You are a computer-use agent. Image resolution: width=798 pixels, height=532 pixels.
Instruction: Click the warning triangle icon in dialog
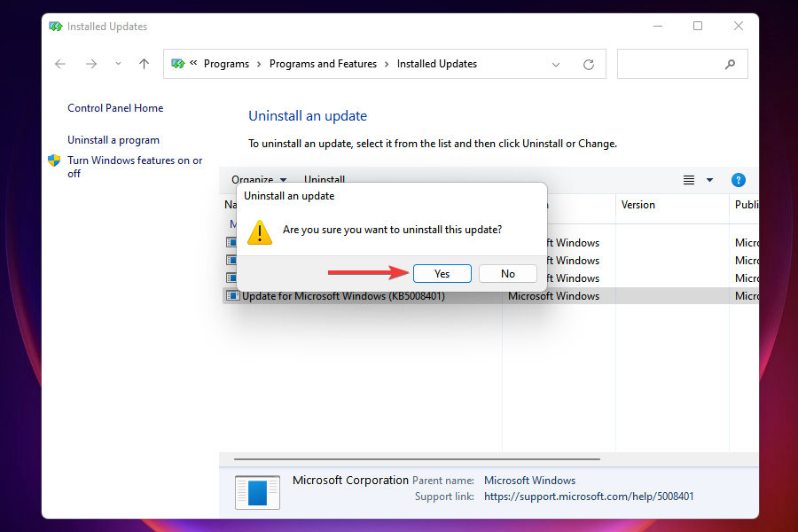260,232
